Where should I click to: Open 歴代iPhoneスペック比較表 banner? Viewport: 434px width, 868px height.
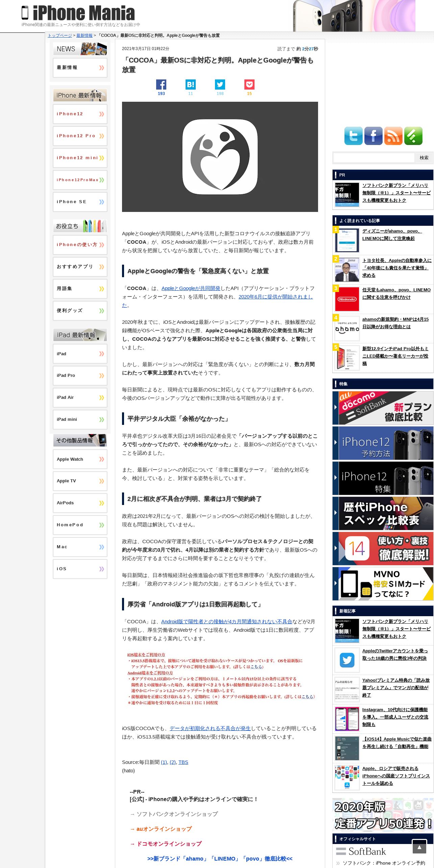tap(383, 513)
